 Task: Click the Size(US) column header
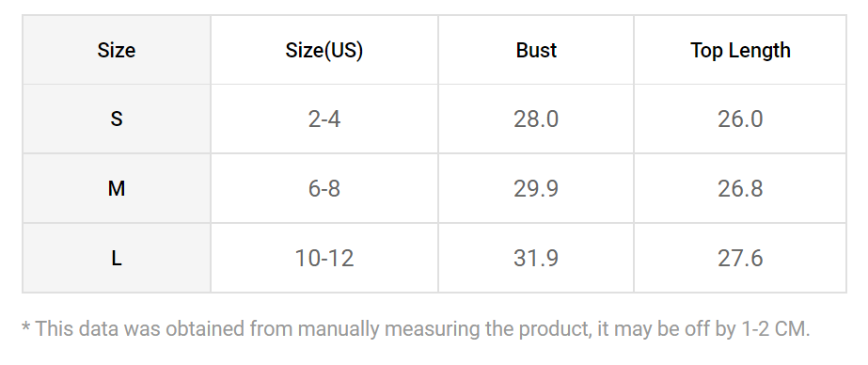click(x=324, y=50)
